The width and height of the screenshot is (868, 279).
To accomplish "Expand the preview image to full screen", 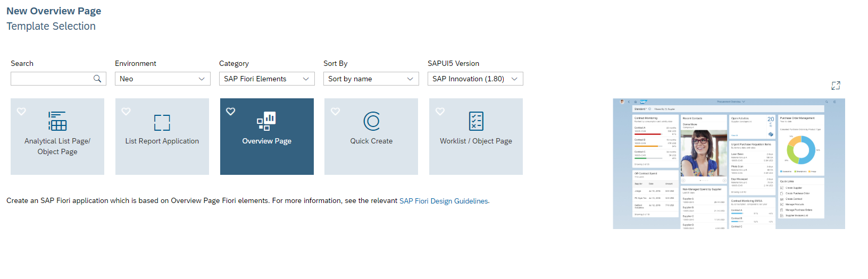I will [x=836, y=86].
